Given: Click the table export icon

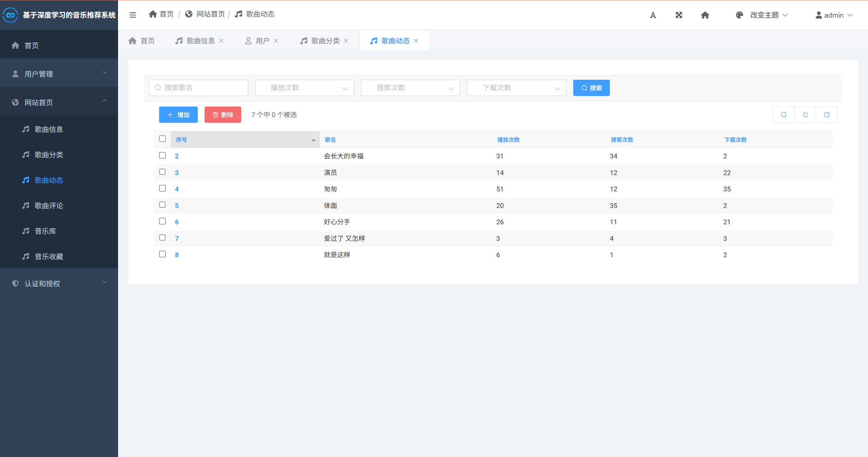Looking at the screenshot, I should 827,115.
